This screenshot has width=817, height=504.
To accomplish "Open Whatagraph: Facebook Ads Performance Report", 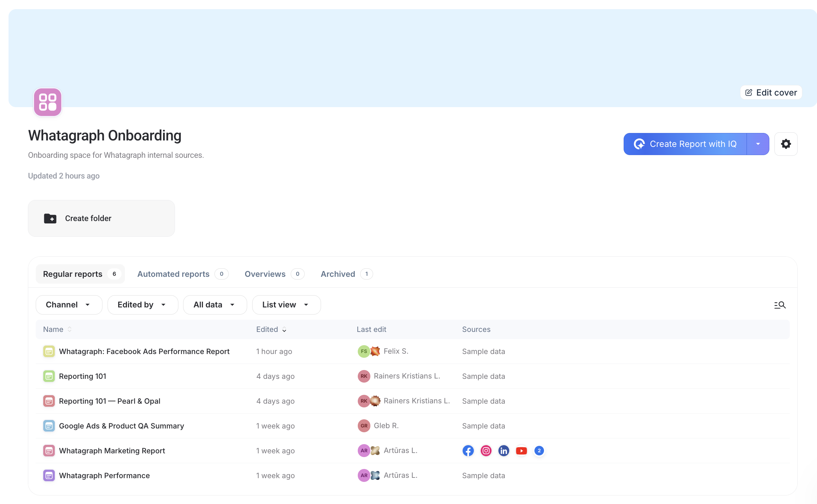I will pos(144,351).
